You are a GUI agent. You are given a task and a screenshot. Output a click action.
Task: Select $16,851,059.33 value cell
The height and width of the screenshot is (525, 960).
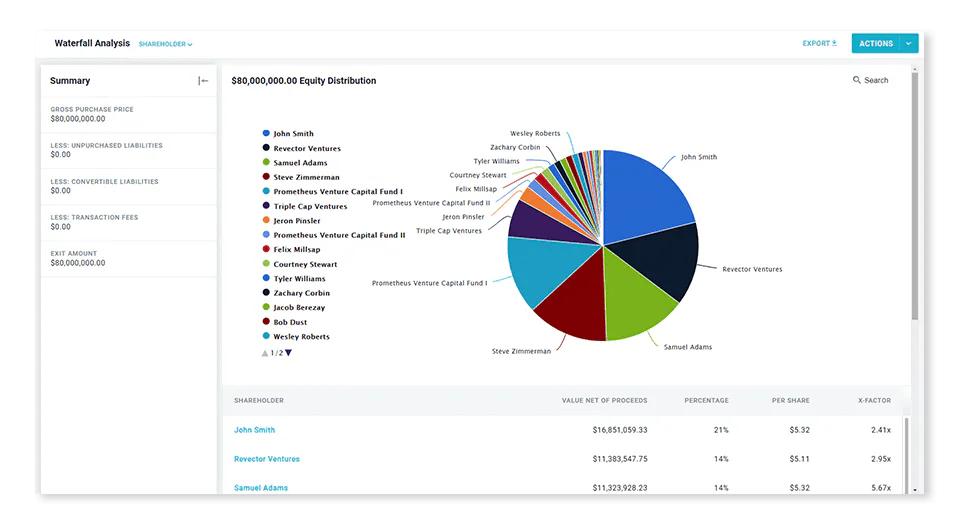620,430
